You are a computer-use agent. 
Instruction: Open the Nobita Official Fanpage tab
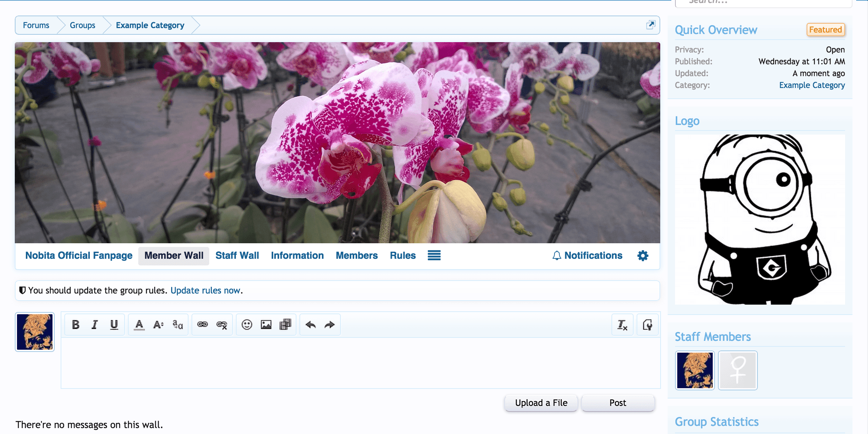tap(79, 255)
